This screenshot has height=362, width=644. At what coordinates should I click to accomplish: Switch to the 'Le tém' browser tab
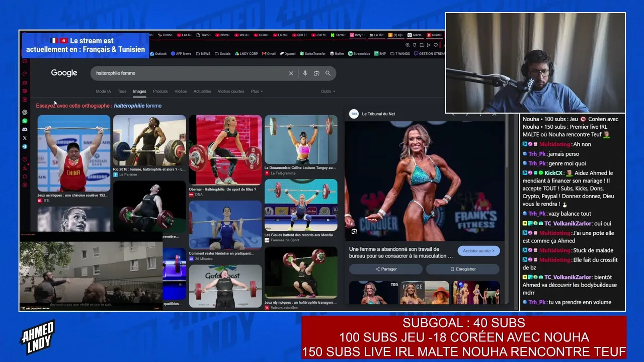(x=376, y=35)
